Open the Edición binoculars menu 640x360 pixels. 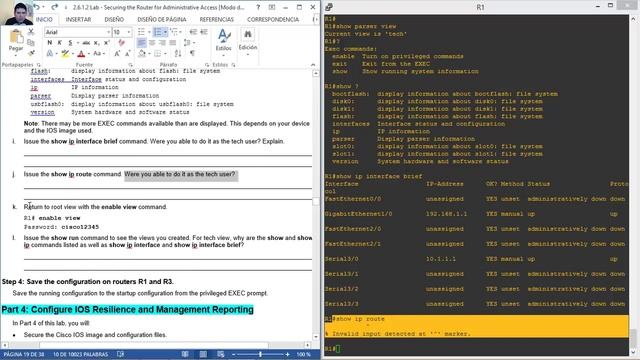pyautogui.click(x=248, y=43)
